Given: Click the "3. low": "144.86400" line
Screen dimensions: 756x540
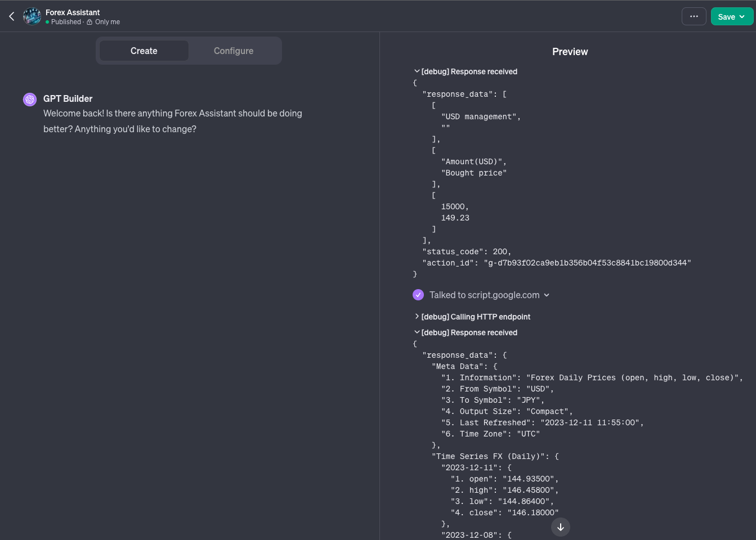Looking at the screenshot, I should [503, 501].
